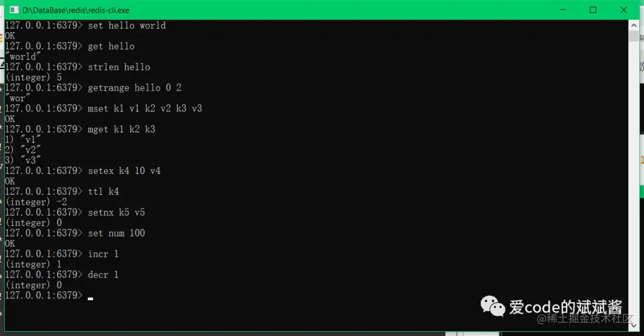This screenshot has width=644, height=336.
Task: Click the title bar path D:\DataBase\redis\redis-cli.exe
Action: 76,10
